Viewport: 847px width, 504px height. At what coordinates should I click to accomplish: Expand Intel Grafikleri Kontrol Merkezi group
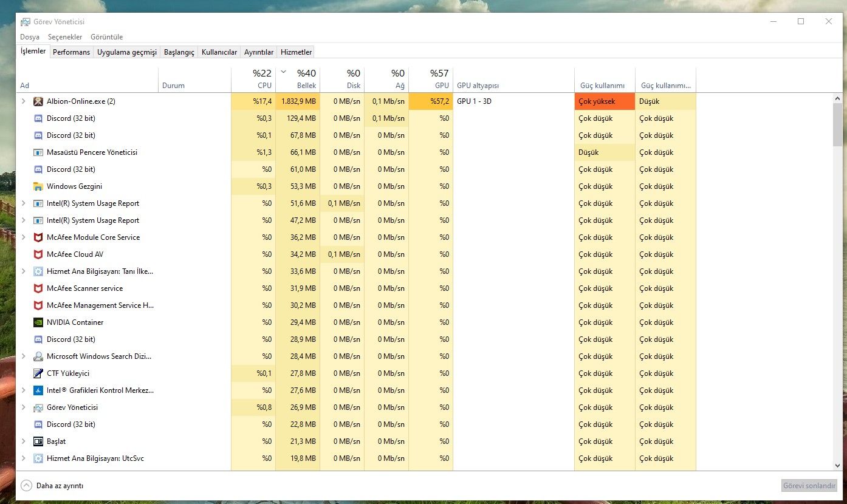tap(24, 390)
